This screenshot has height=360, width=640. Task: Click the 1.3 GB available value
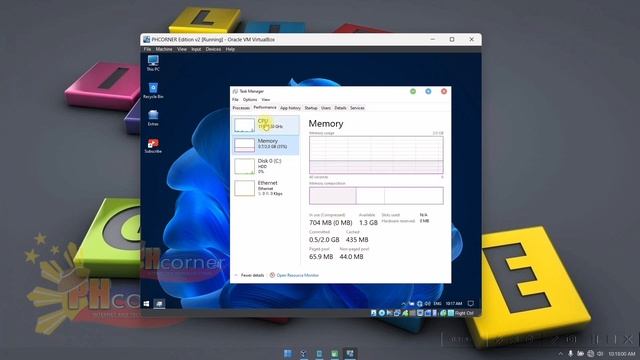tap(368, 222)
